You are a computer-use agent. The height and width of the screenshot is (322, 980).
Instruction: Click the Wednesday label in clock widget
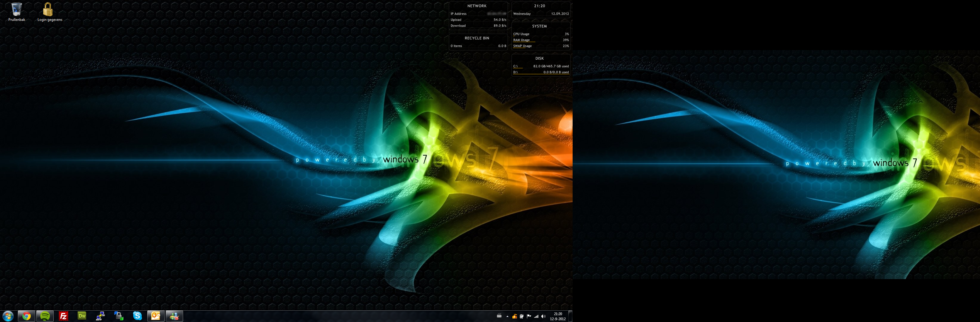tap(522, 14)
